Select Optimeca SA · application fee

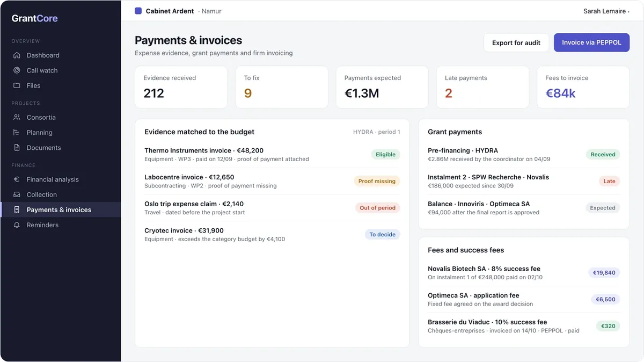(524, 299)
